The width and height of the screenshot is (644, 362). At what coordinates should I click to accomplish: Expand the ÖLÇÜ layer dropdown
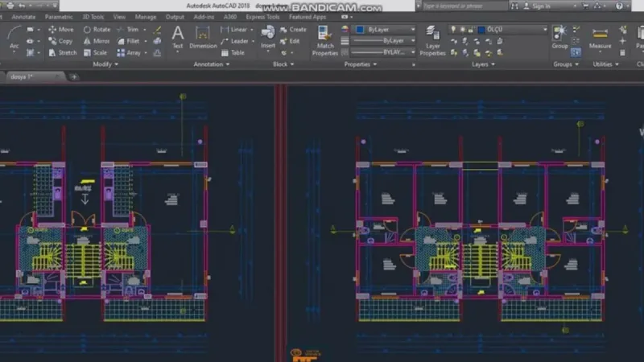click(x=545, y=30)
